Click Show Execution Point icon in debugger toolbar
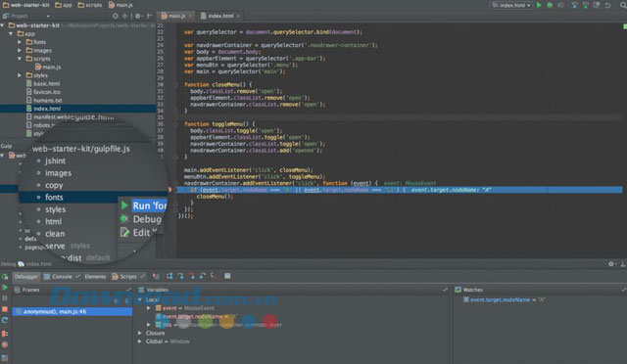 tap(156, 276)
